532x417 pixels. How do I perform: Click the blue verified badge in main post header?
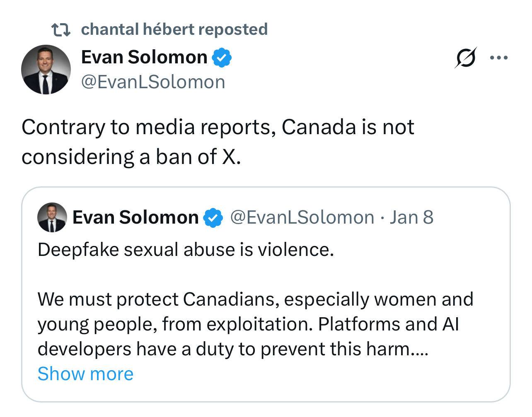[222, 58]
